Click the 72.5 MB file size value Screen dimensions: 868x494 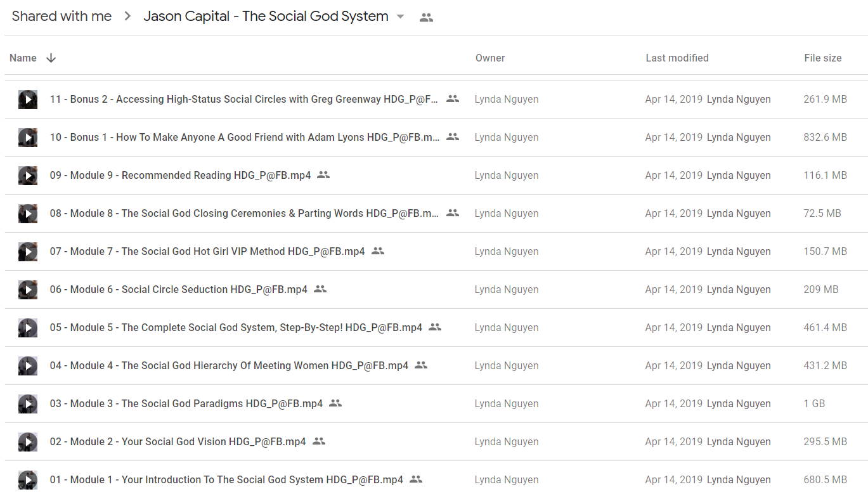[x=822, y=214]
